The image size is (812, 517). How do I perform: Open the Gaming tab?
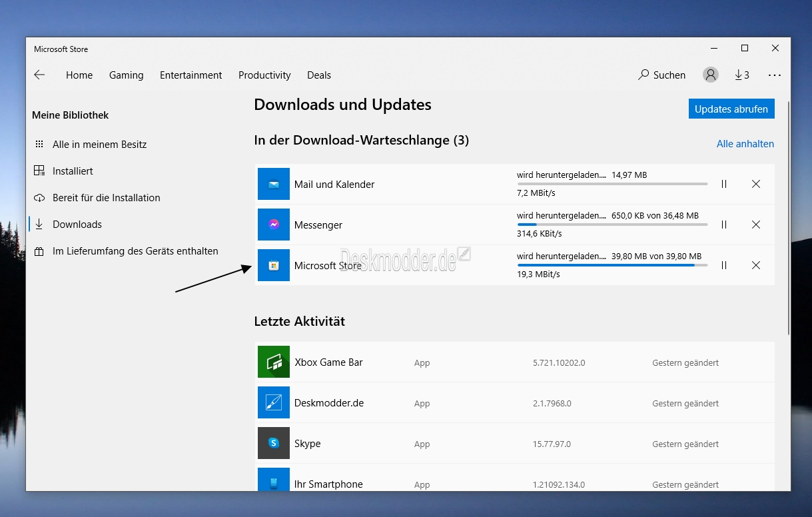pyautogui.click(x=127, y=75)
